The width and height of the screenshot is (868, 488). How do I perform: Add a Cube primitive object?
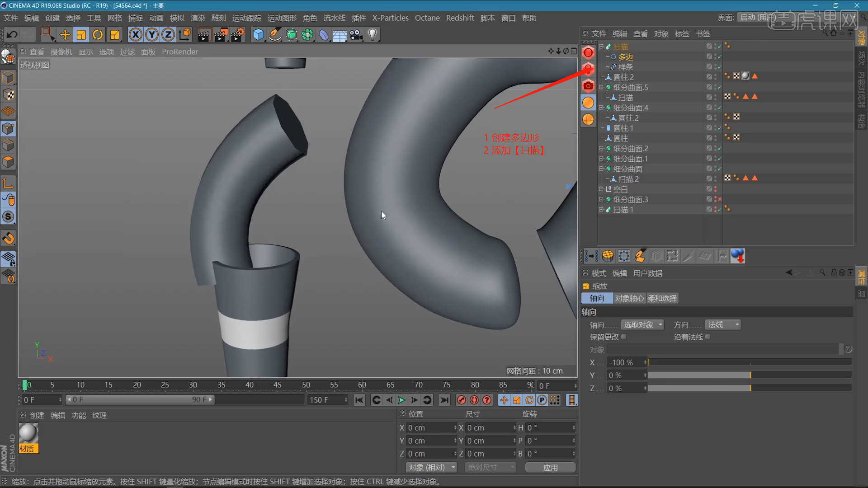(x=258, y=35)
